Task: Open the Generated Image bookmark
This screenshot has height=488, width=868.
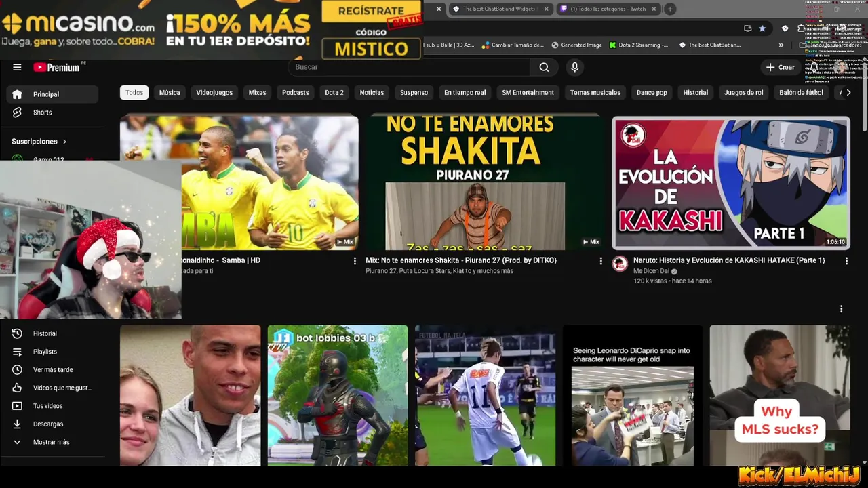Action: tap(576, 45)
